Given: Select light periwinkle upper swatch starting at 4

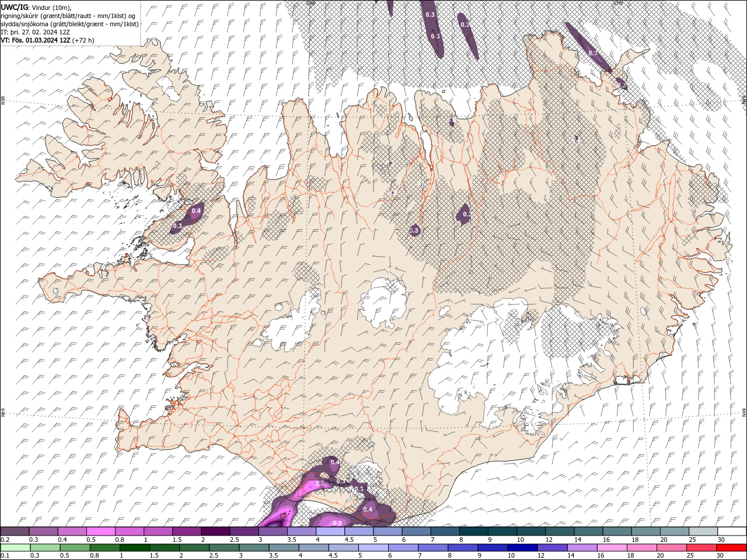Looking at the screenshot, I should point(330,531).
